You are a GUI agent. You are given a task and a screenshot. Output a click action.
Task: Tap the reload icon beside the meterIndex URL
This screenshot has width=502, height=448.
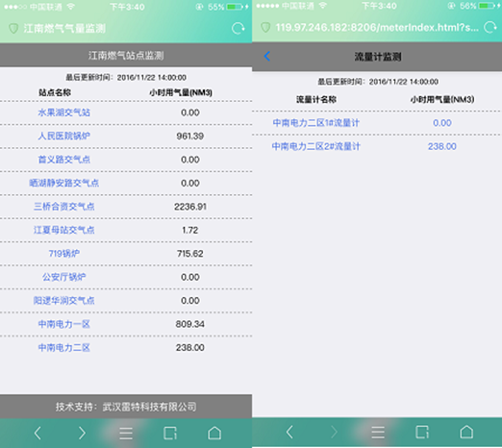point(489,28)
